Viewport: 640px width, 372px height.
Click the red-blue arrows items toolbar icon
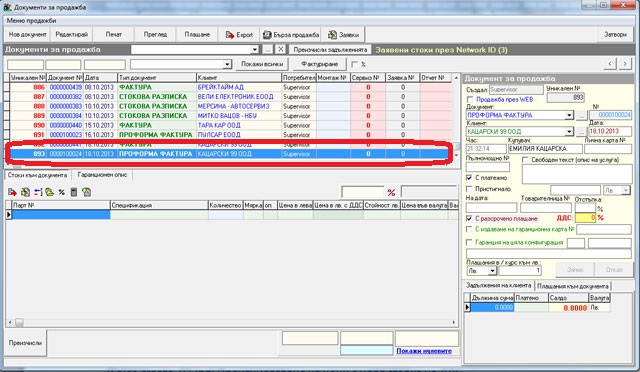[x=38, y=192]
